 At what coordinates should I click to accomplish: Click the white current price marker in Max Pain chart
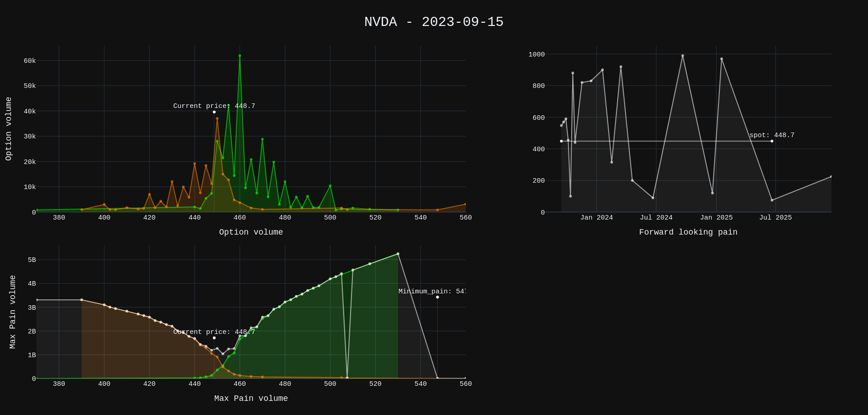click(x=214, y=338)
